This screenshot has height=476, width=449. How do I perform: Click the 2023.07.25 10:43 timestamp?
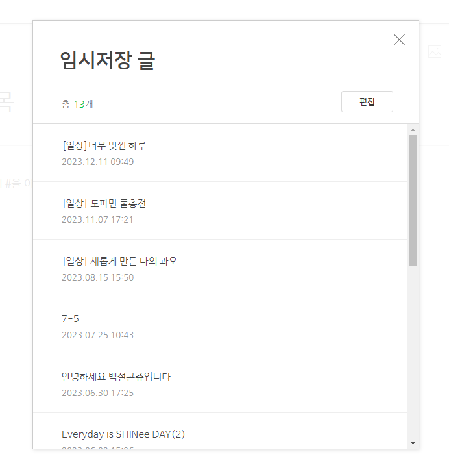coord(97,335)
